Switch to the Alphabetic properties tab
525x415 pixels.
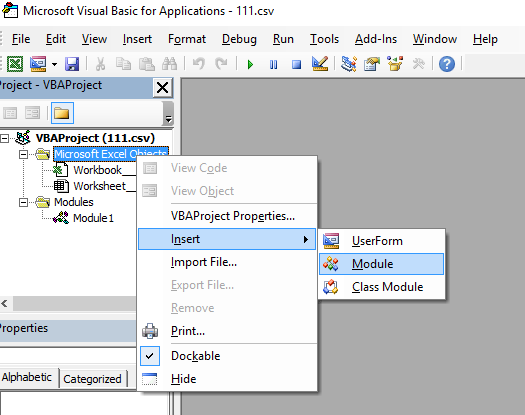click(x=27, y=377)
